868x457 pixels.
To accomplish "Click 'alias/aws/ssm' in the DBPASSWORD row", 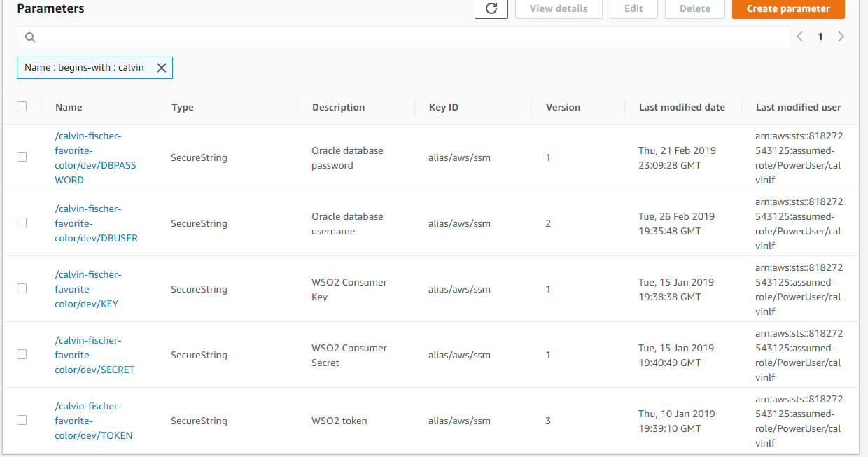I will pos(459,157).
